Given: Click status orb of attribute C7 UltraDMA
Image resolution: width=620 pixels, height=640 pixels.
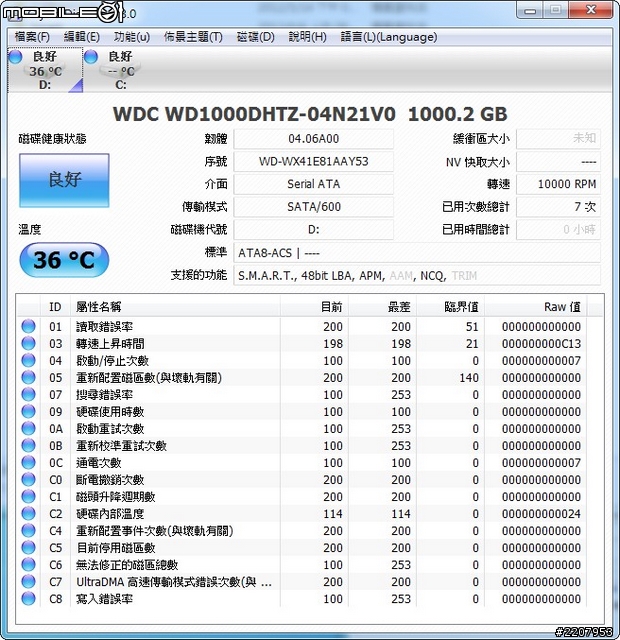Looking at the screenshot, I should [28, 581].
